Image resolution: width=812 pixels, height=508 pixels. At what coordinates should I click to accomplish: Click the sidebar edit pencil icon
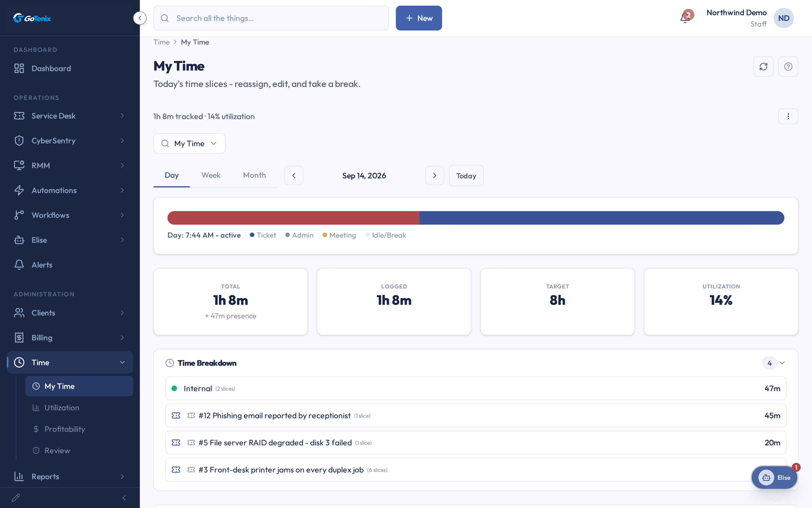[x=16, y=498]
